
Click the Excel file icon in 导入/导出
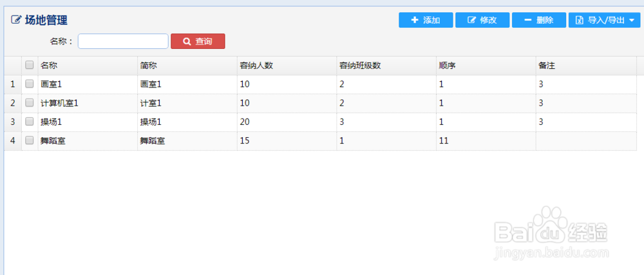pos(580,20)
